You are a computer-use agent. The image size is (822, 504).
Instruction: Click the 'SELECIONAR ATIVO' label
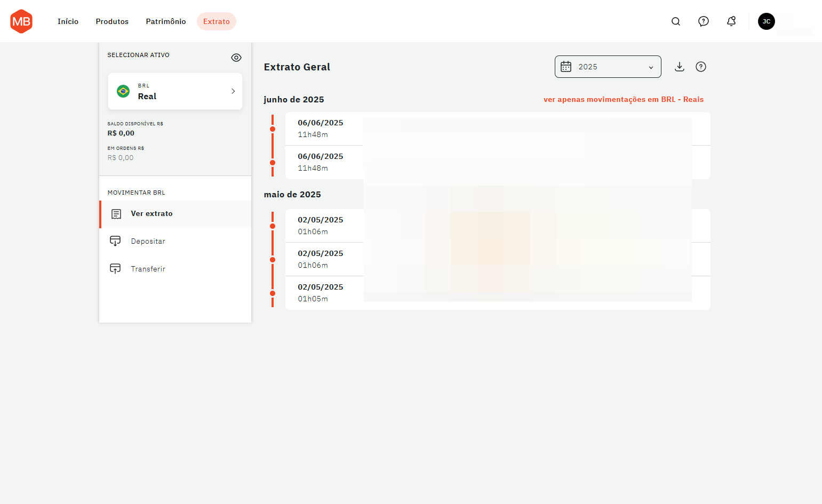(x=139, y=55)
